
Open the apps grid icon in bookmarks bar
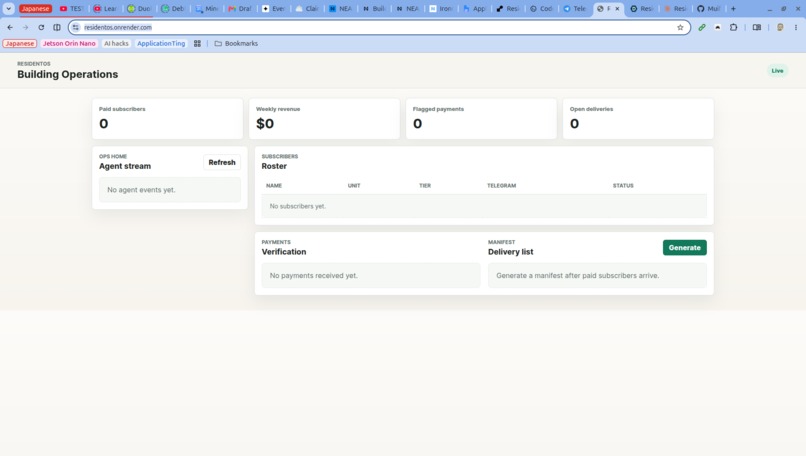pos(197,44)
